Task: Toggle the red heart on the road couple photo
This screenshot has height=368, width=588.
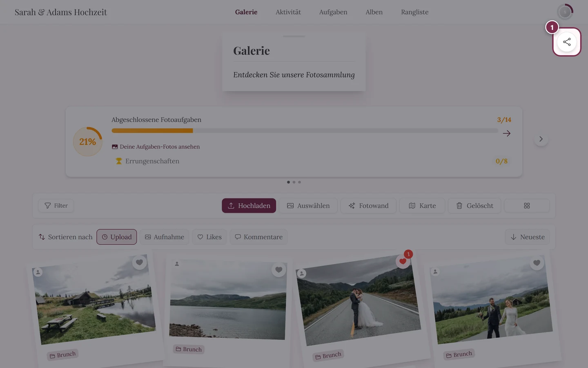Action: pyautogui.click(x=403, y=262)
